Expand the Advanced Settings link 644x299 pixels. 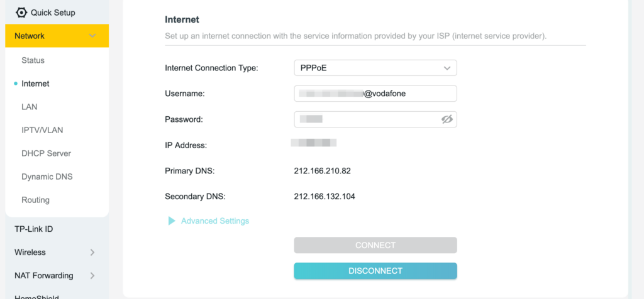215,221
